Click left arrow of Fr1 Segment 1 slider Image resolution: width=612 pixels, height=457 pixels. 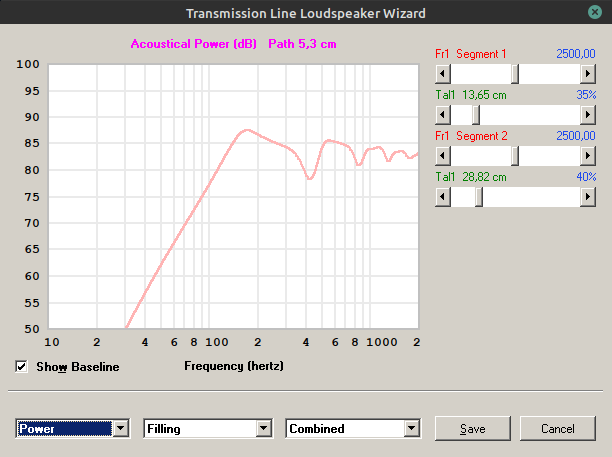coord(443,74)
